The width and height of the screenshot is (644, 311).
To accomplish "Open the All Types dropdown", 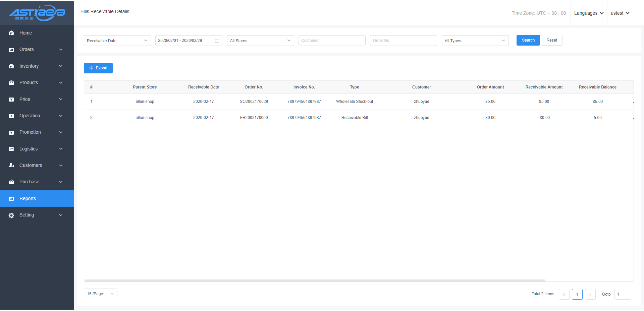I will 475,41.
